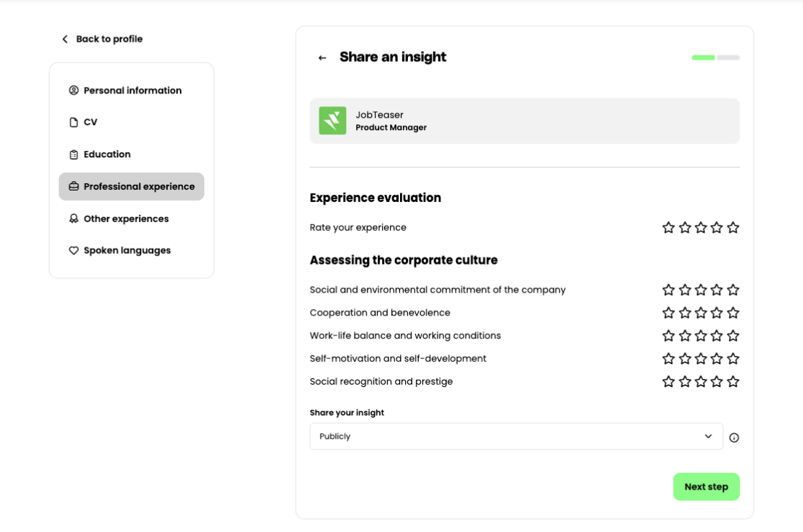Viewport: 803px width, 532px height.
Task: Go to the Education section
Action: pyautogui.click(x=107, y=155)
